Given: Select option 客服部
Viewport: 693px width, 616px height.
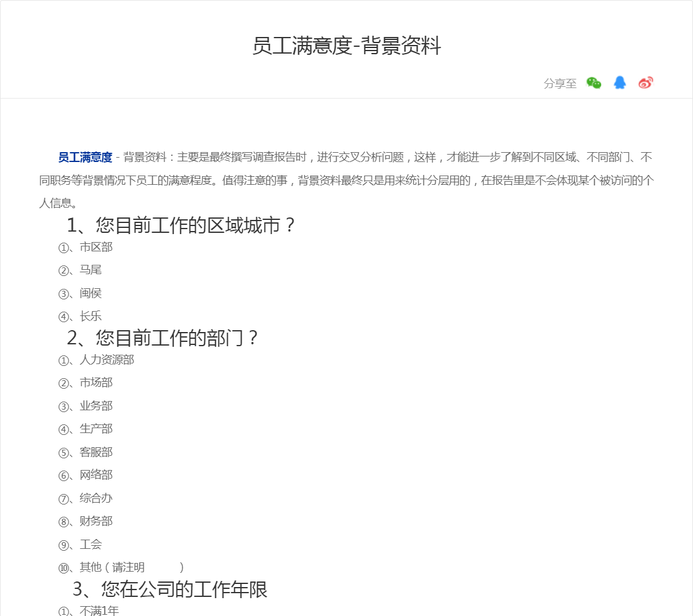Looking at the screenshot, I should click(86, 453).
